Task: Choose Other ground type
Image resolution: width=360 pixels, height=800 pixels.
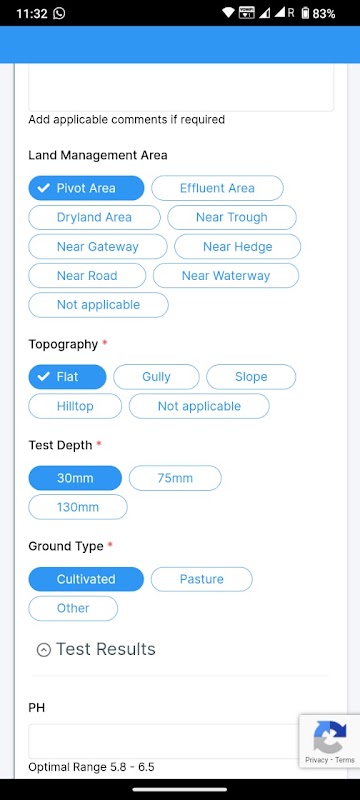Action: [73, 608]
